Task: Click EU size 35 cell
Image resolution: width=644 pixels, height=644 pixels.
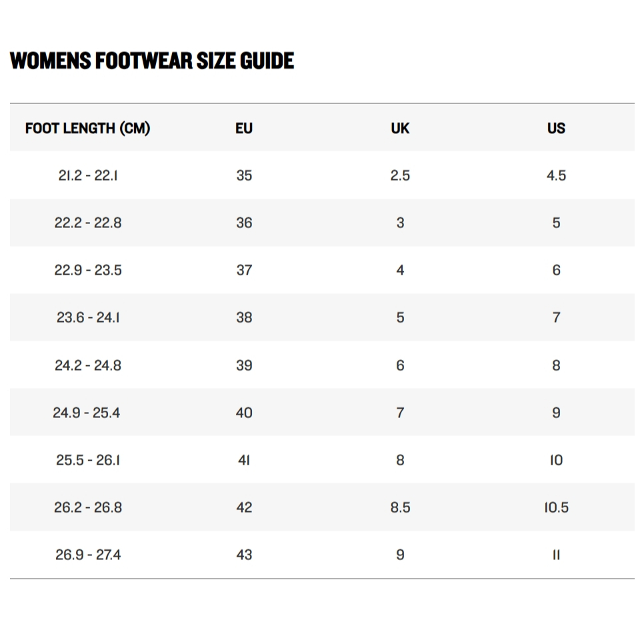Action: [x=244, y=175]
